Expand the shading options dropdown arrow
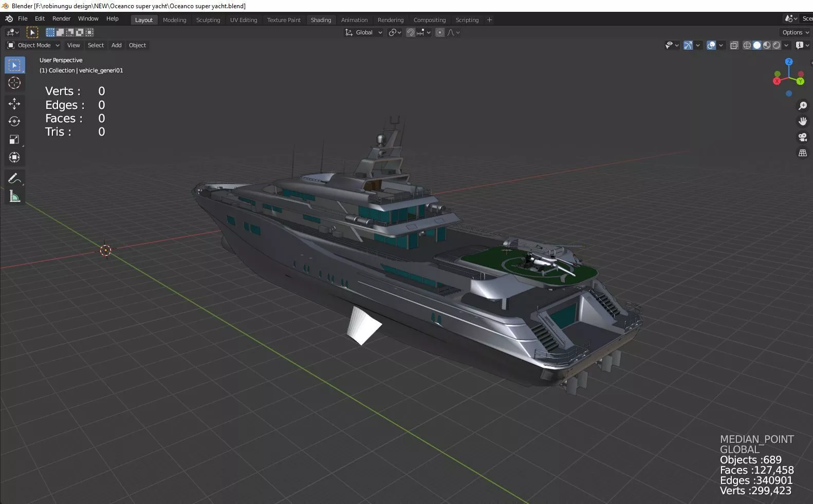 click(786, 45)
